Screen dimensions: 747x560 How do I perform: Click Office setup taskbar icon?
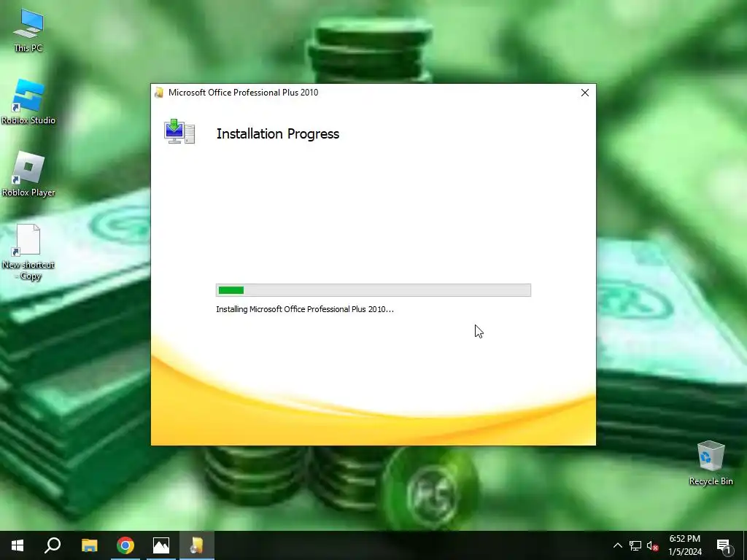coord(197,545)
